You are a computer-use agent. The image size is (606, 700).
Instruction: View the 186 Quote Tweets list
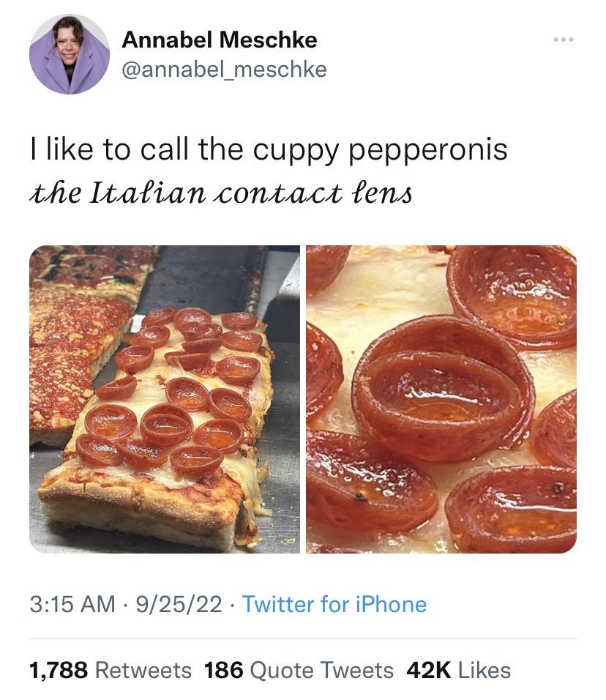point(299,669)
